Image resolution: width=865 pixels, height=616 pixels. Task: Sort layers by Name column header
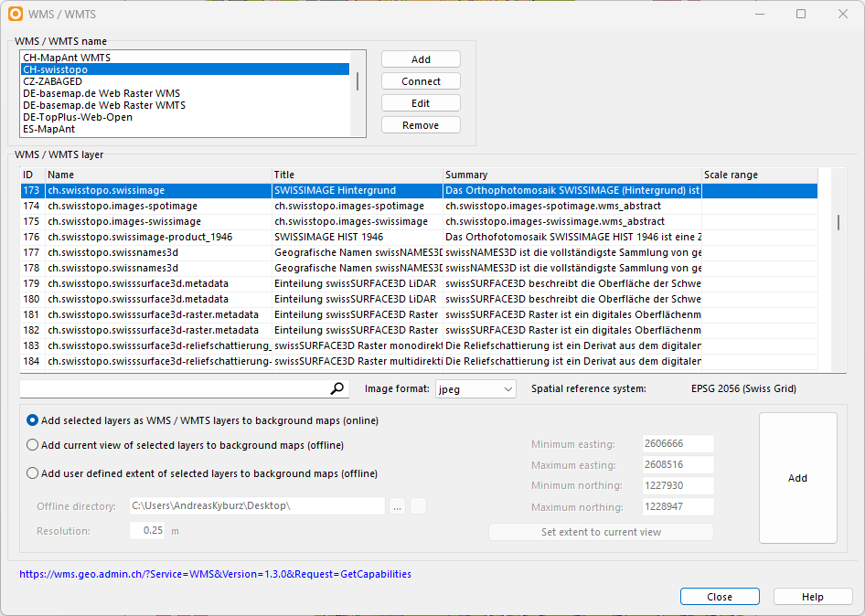(x=158, y=175)
